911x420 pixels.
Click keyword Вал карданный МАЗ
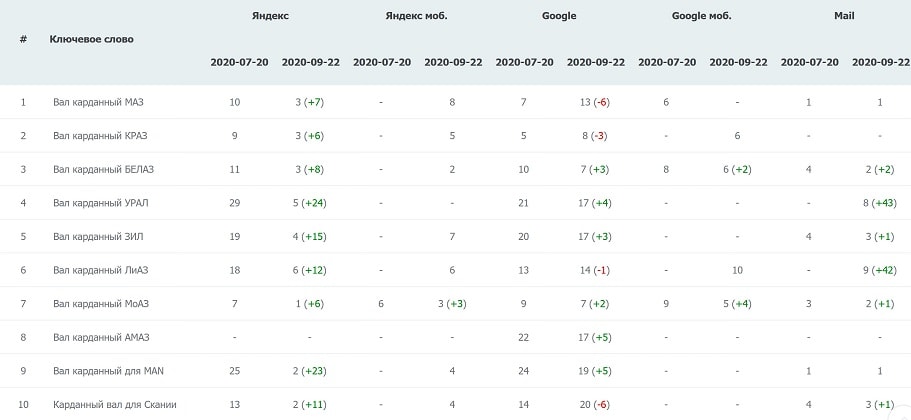tap(98, 102)
